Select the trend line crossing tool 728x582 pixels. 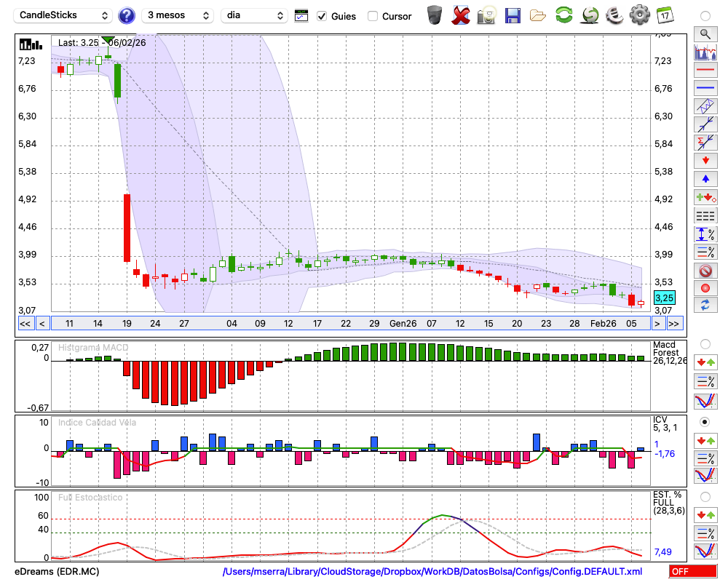point(705,124)
